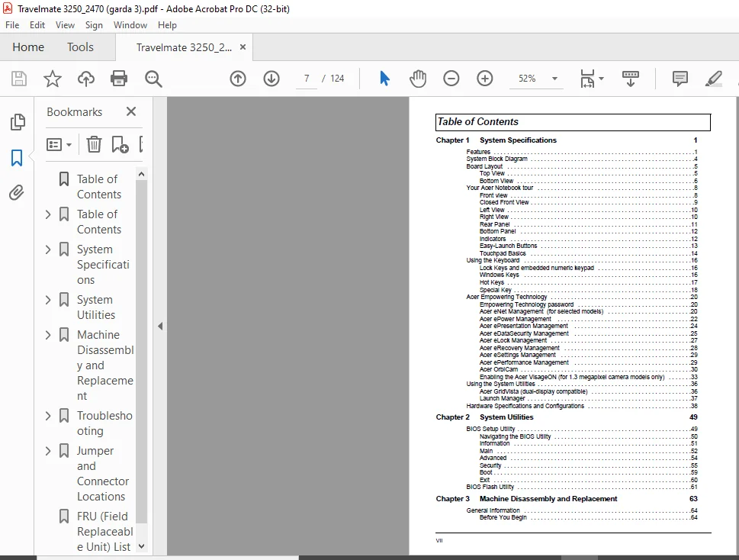The width and height of the screenshot is (739, 560).
Task: Click Hardware Specifications and Configurations entry
Action: pyautogui.click(x=525, y=406)
